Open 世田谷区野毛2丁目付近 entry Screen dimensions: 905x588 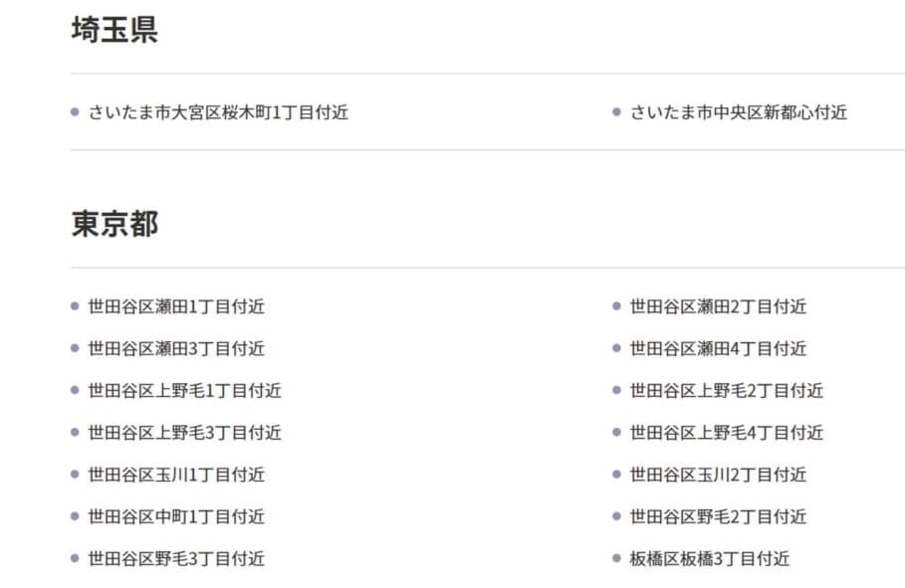[x=718, y=517]
